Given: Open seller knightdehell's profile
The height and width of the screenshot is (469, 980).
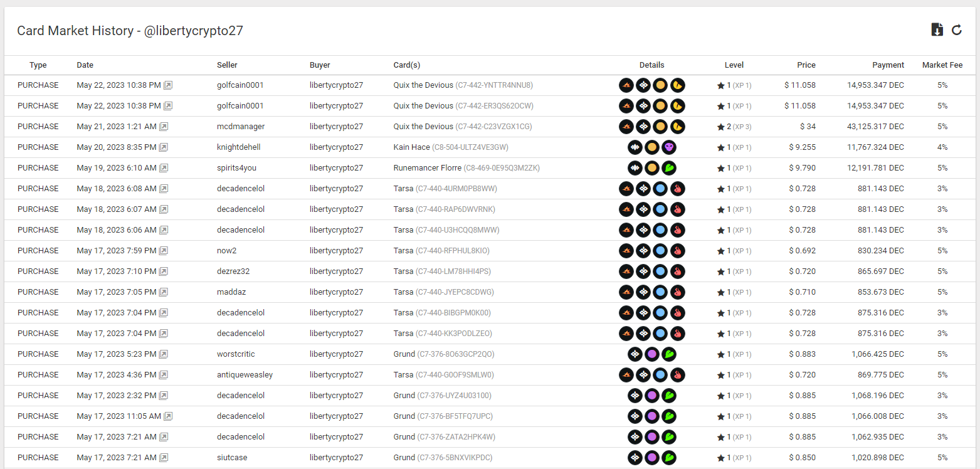Looking at the screenshot, I should (x=238, y=147).
